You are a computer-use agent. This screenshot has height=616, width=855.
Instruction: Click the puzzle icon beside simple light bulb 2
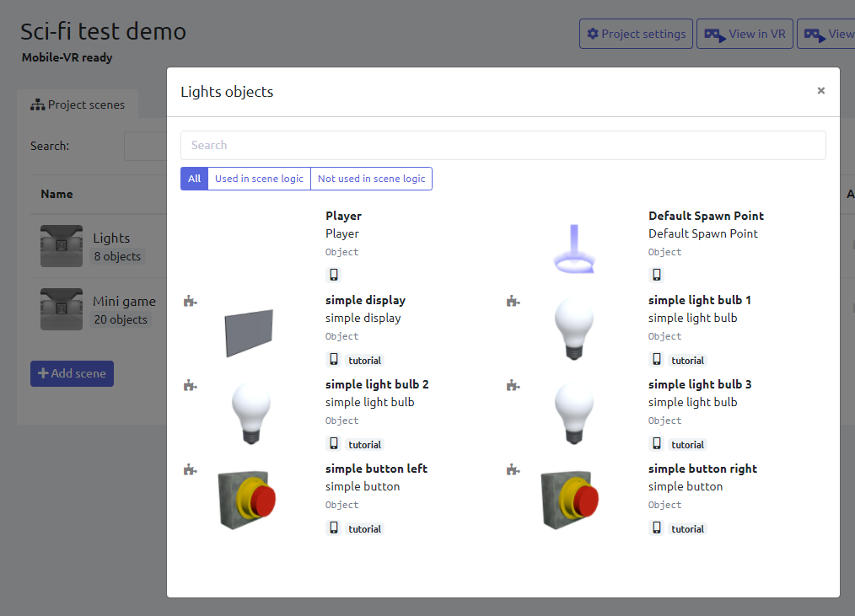click(x=190, y=385)
